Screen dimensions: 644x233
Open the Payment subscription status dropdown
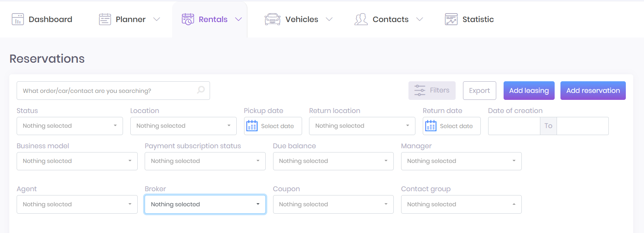coord(205,161)
